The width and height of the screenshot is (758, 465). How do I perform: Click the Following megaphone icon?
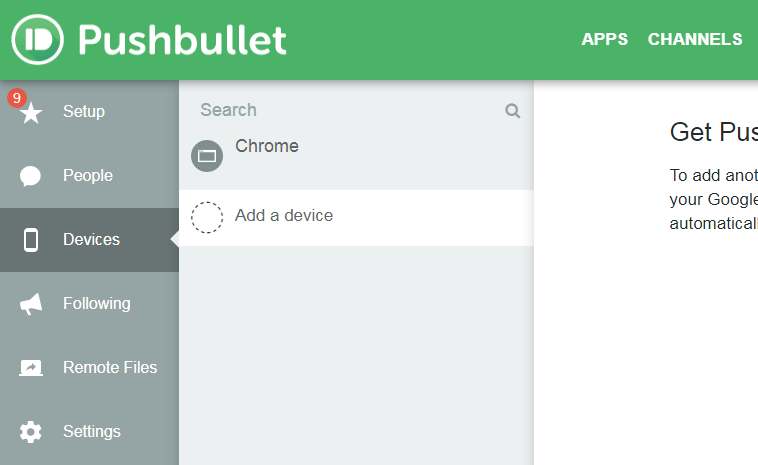tap(31, 304)
